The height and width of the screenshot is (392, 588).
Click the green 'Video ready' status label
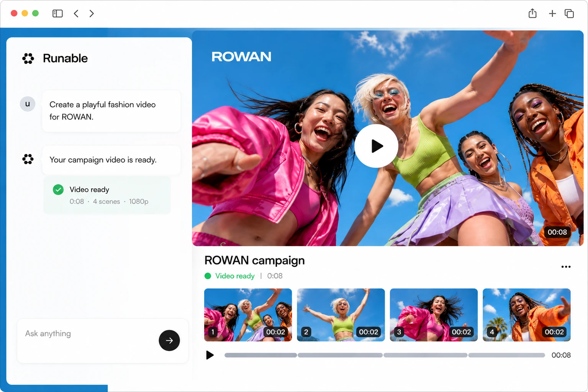pos(235,276)
